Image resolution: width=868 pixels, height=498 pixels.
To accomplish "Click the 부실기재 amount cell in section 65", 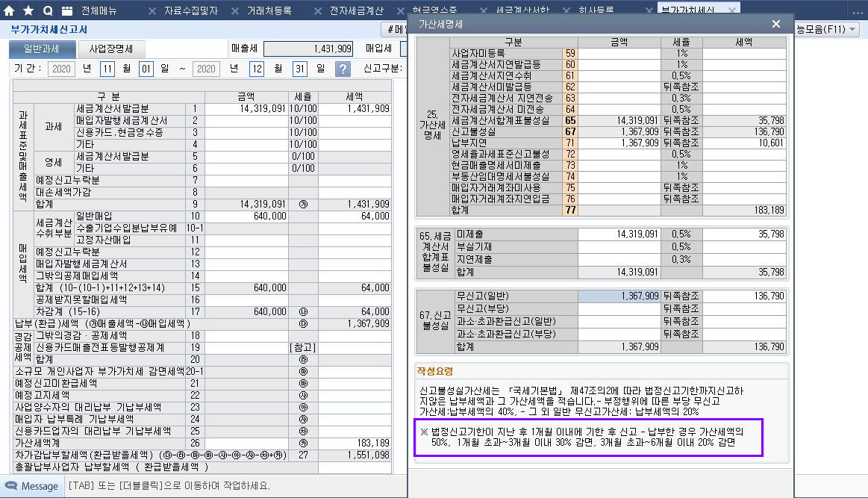I will [619, 247].
